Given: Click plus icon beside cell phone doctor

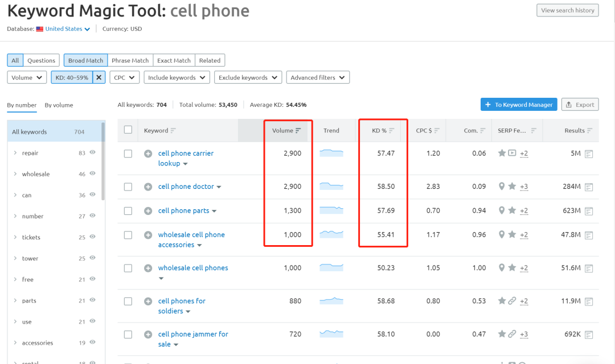Looking at the screenshot, I should pos(147,187).
